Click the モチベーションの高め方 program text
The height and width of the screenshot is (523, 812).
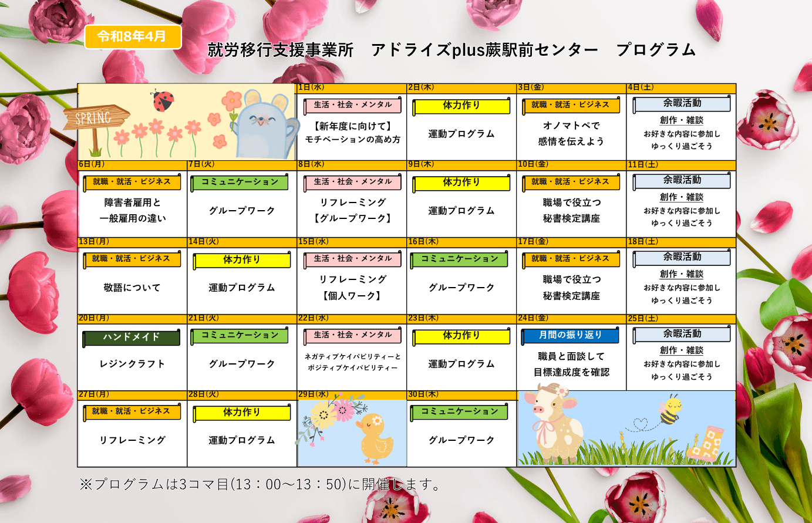point(352,140)
